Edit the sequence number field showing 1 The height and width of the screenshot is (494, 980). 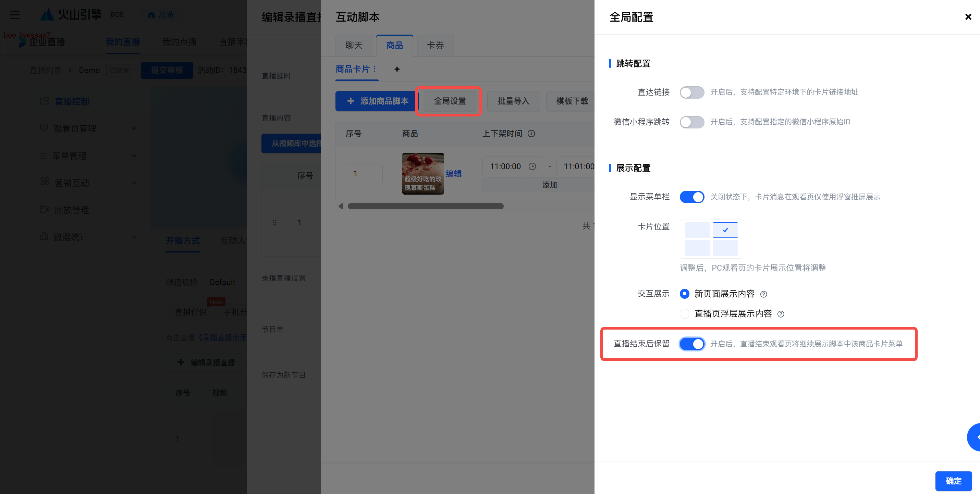point(364,174)
